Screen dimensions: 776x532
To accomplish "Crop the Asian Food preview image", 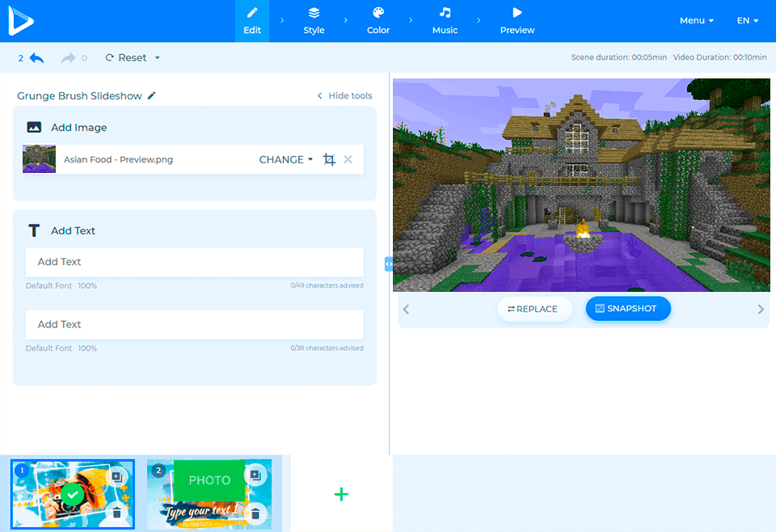I will (x=328, y=159).
